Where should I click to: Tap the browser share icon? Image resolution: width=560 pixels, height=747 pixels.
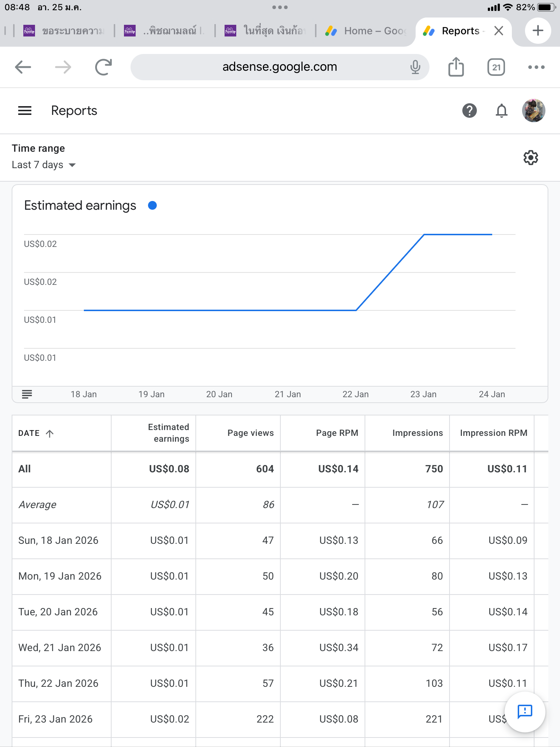[x=456, y=67]
